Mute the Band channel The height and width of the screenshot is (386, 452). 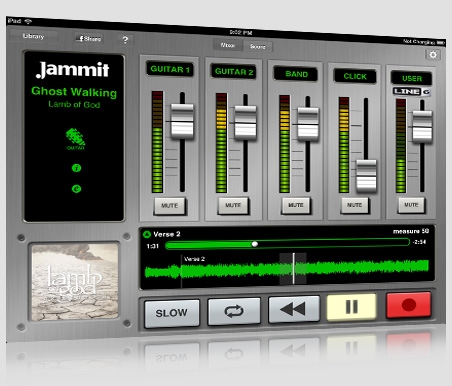[296, 205]
